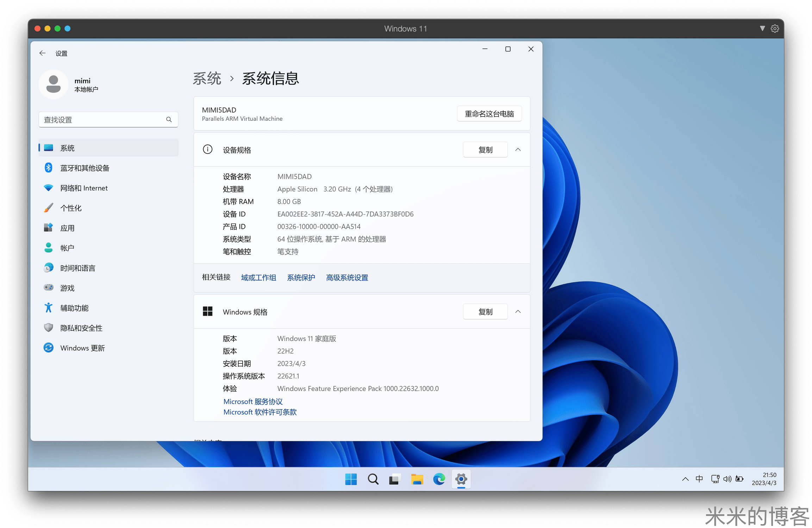This screenshot has width=812, height=528.
Task: Select the 游戏 controller icon
Action: (x=48, y=288)
